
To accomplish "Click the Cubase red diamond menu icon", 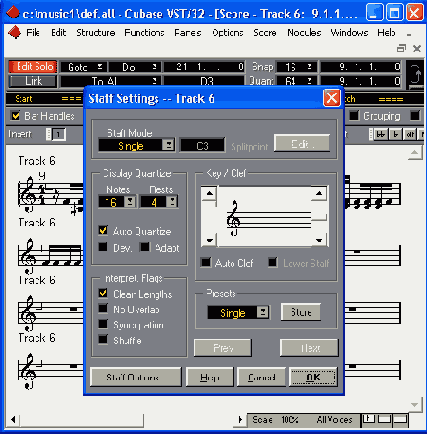I will 14,33.
